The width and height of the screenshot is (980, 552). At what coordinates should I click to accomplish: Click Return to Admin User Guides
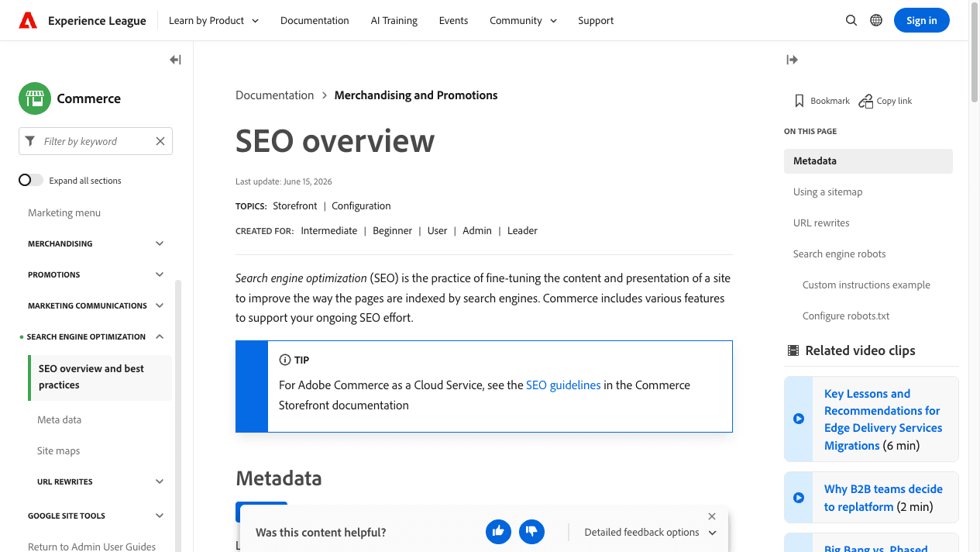[91, 546]
